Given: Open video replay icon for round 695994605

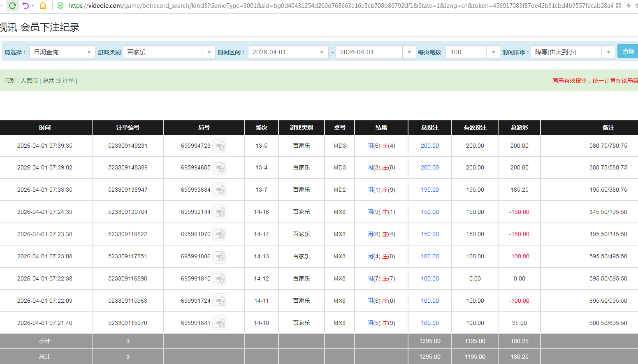Looking at the screenshot, I should [220, 168].
